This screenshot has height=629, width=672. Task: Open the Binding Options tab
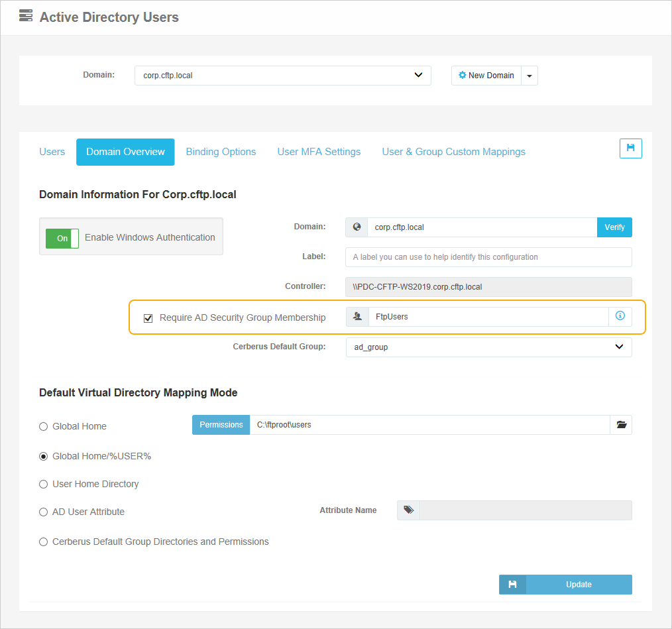pyautogui.click(x=221, y=152)
